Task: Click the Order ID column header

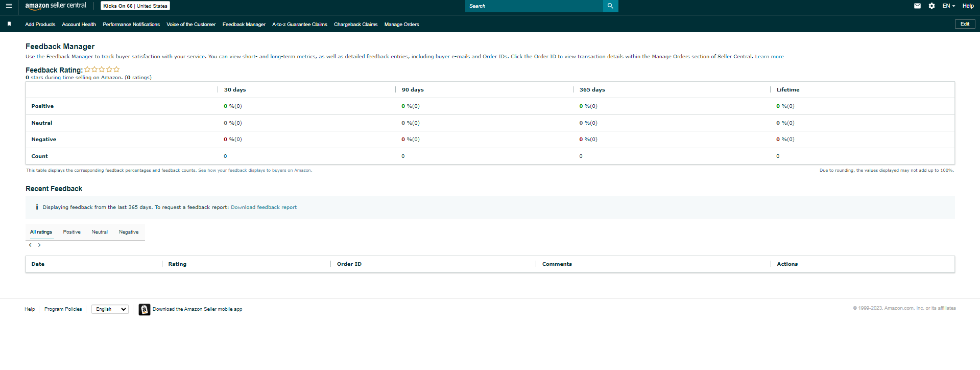Action: (349, 264)
